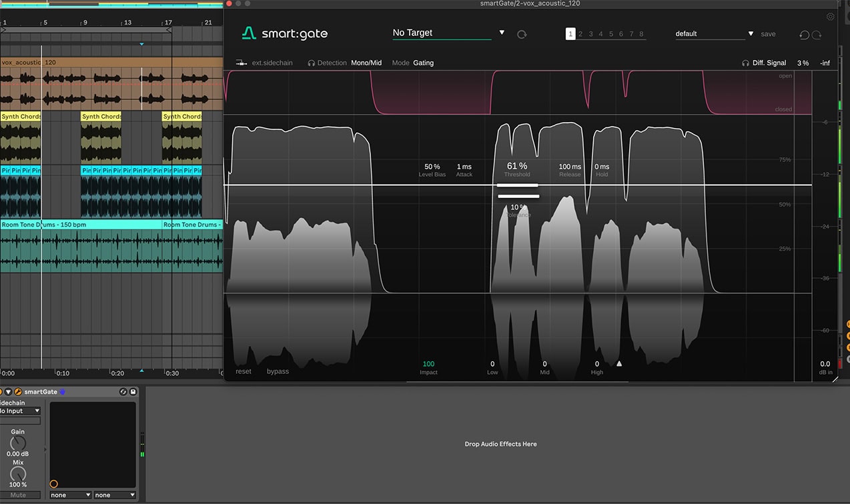Select state slot 8
The height and width of the screenshot is (504, 850).
[x=641, y=34]
